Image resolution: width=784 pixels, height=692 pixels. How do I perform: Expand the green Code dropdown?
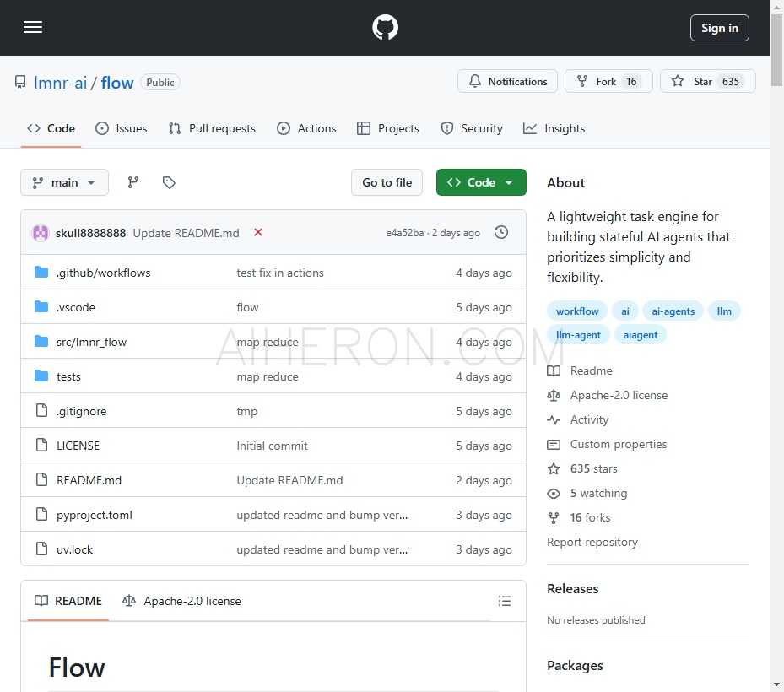click(481, 182)
